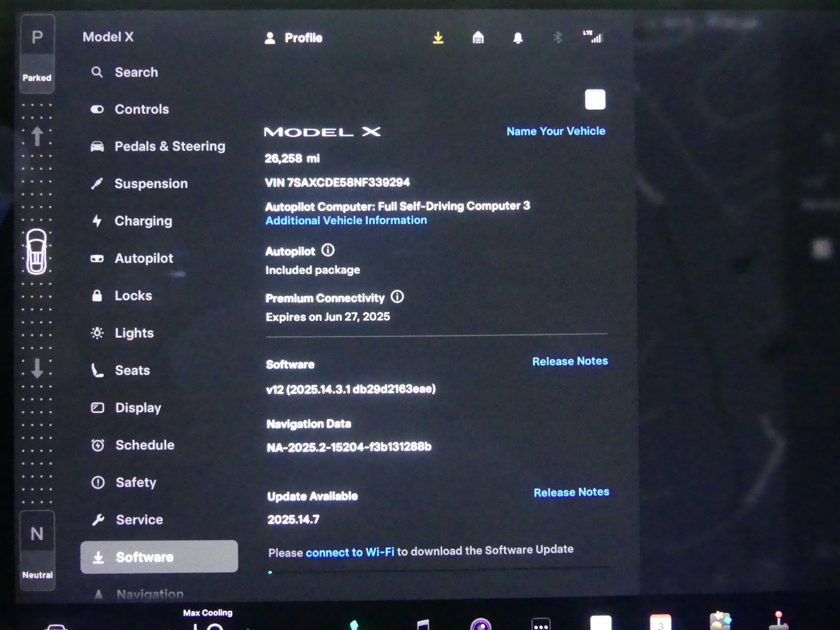Open the HomeLink garage icon

(478, 38)
